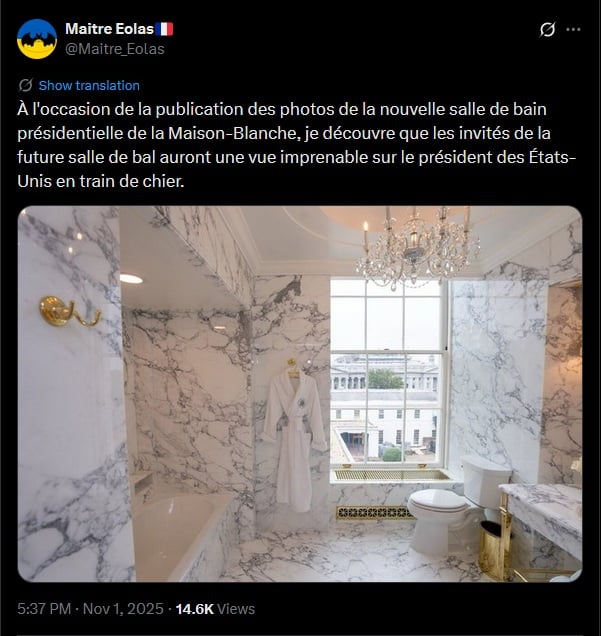
Task: Click the word Views next to 14.6K
Action: (236, 609)
